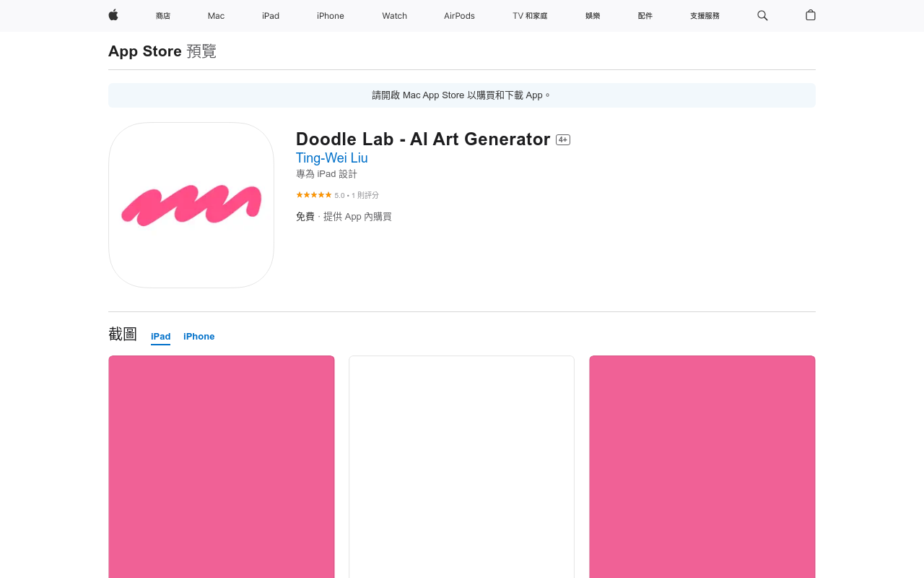Screen dimensions: 924x578
Task: Open the AirPods menu item
Action: [x=459, y=16]
